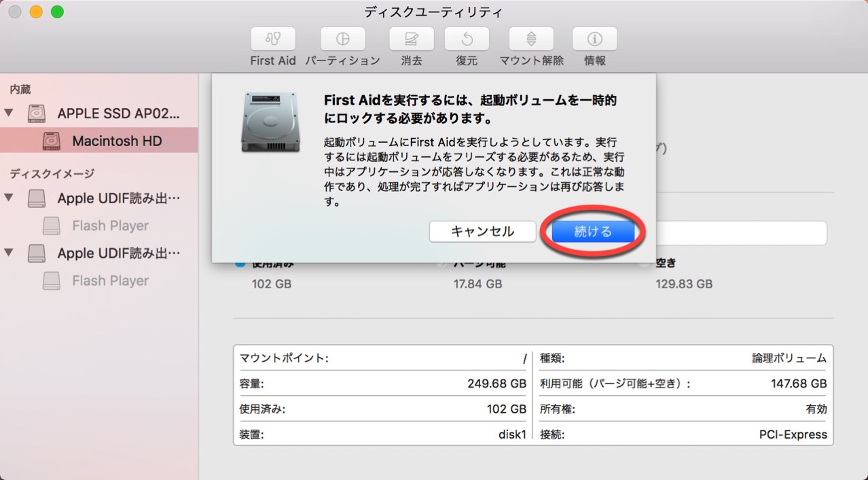Viewport: 868px width, 480px height.
Task: Select Macintosh HD in the sidebar
Action: [x=99, y=141]
